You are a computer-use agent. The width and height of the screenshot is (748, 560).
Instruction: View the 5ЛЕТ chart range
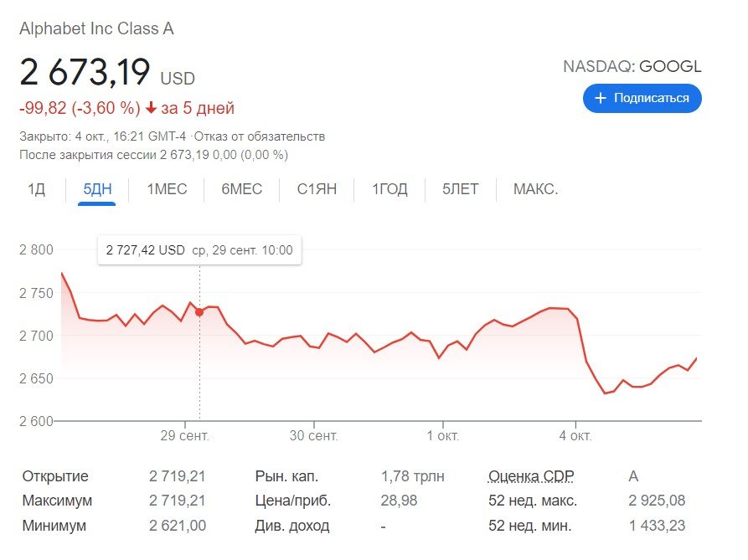(461, 189)
